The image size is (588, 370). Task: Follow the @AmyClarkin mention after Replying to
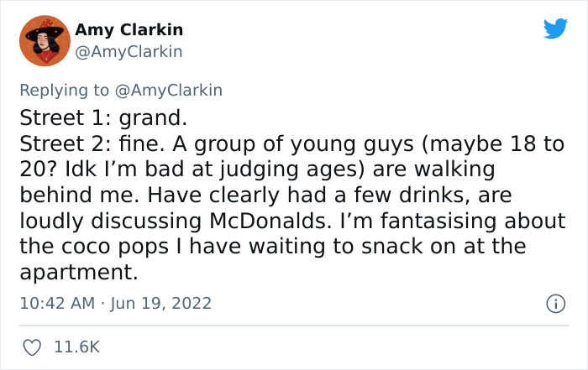[x=169, y=91]
